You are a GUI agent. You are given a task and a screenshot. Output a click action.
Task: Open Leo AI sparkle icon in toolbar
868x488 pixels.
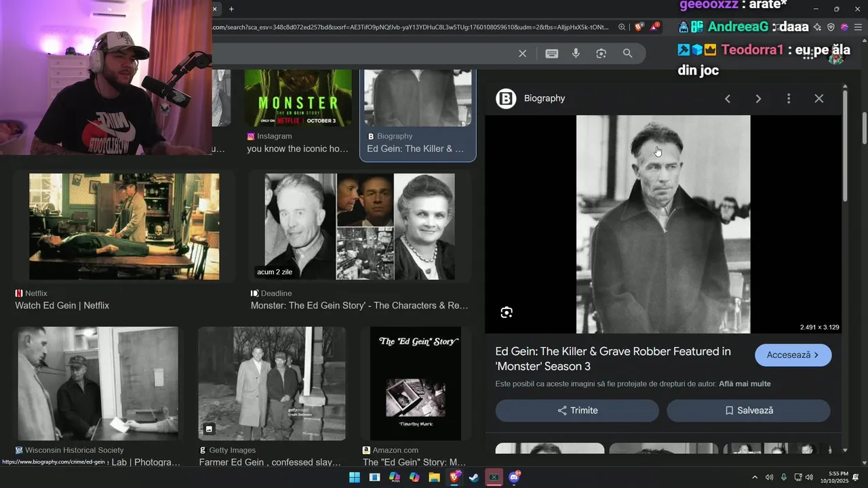tap(818, 27)
